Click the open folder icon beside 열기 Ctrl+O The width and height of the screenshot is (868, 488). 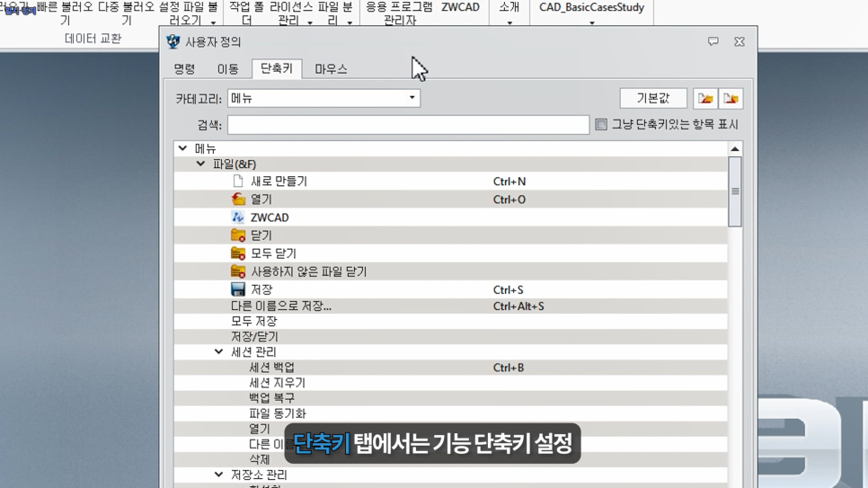[x=238, y=199]
